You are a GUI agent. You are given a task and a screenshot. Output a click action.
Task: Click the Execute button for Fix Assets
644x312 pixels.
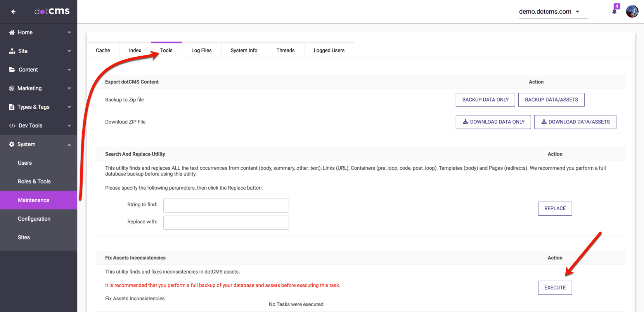(555, 288)
